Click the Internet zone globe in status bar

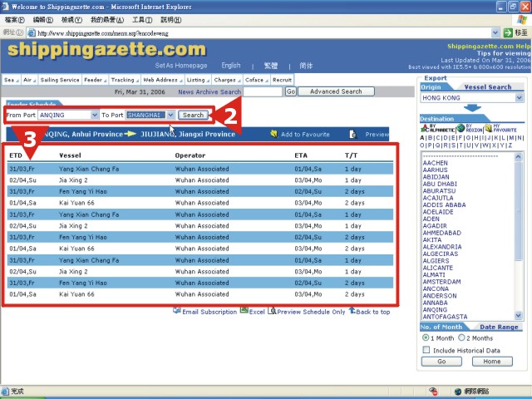pos(458,392)
